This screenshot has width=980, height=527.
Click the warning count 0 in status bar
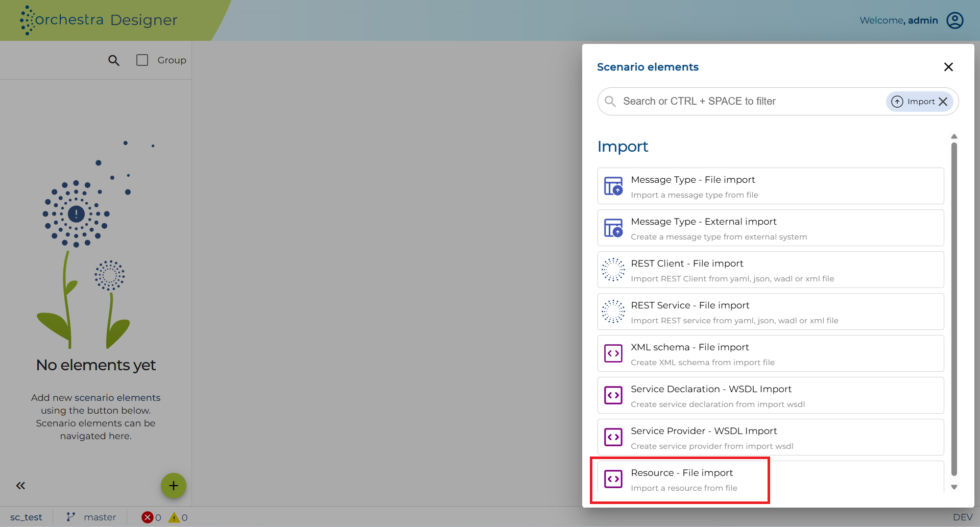tap(184, 518)
